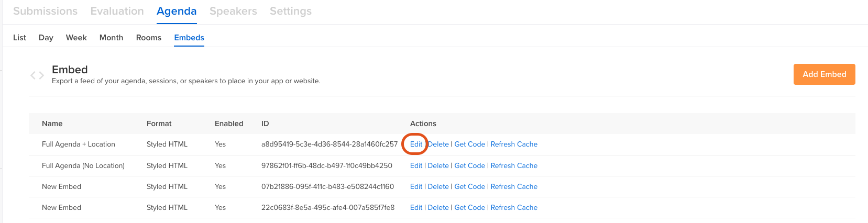This screenshot has width=868, height=223.
Task: Switch to the Evaluation tab
Action: [117, 11]
